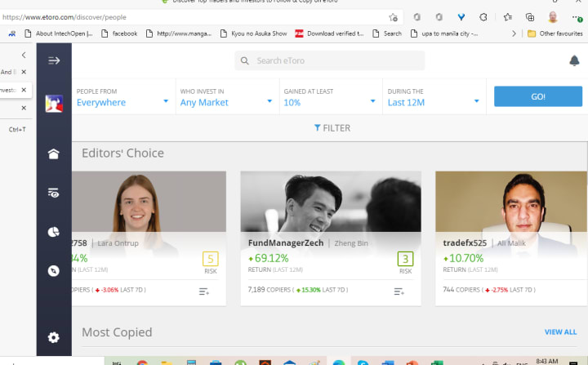Open the Gained At Least 10% dropdown
The height and width of the screenshot is (365, 588).
(330, 97)
